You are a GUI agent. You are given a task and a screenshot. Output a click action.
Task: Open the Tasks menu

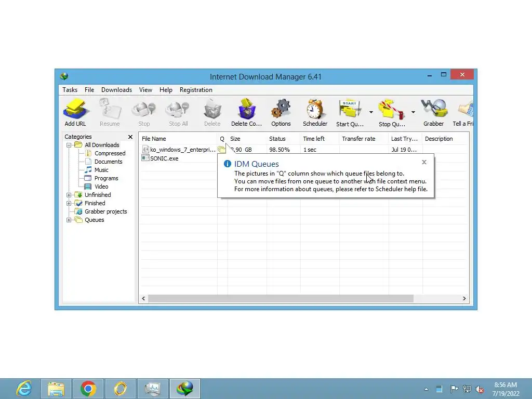(70, 90)
